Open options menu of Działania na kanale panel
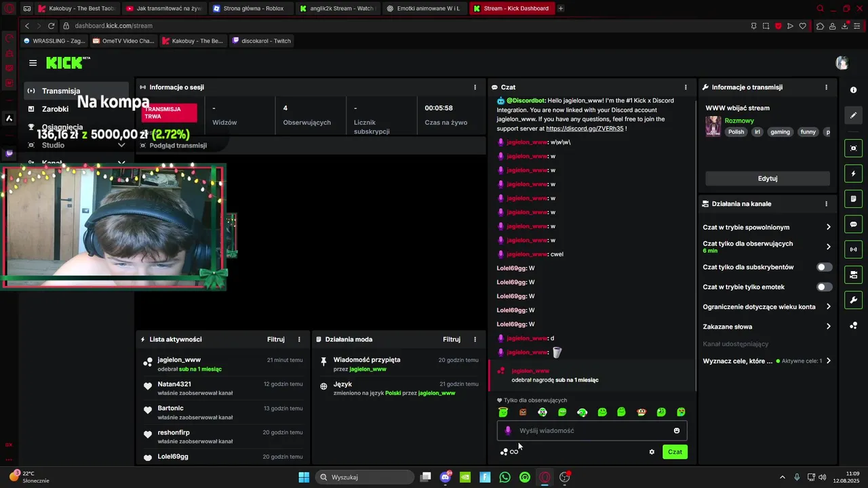Viewport: 868px width, 488px height. pos(826,203)
